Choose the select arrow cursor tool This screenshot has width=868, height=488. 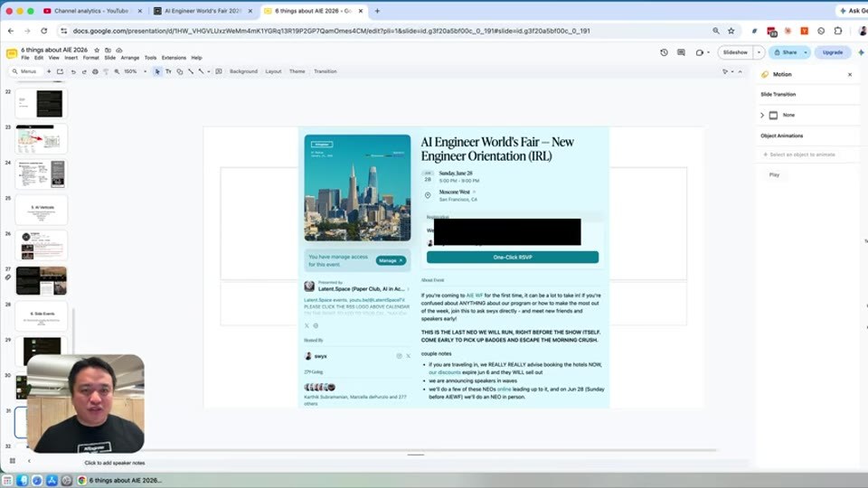pos(157,71)
